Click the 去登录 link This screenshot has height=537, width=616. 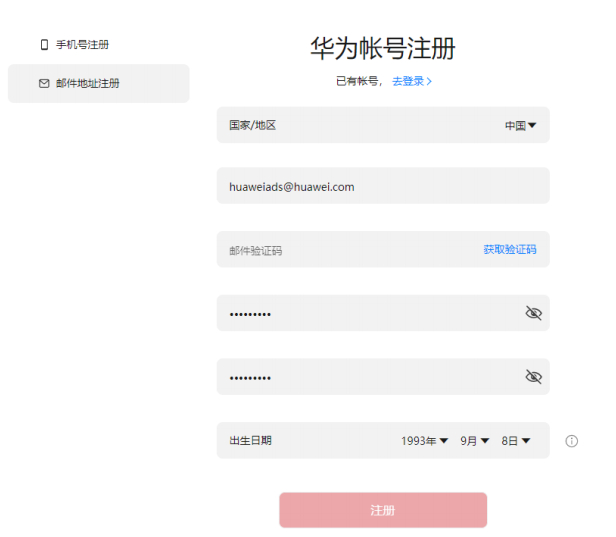tap(412, 81)
